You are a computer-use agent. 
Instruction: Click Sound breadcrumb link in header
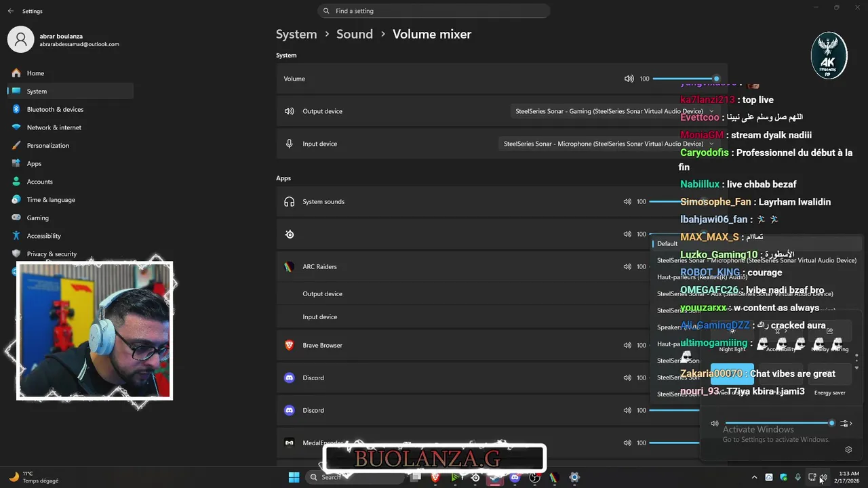pos(355,34)
